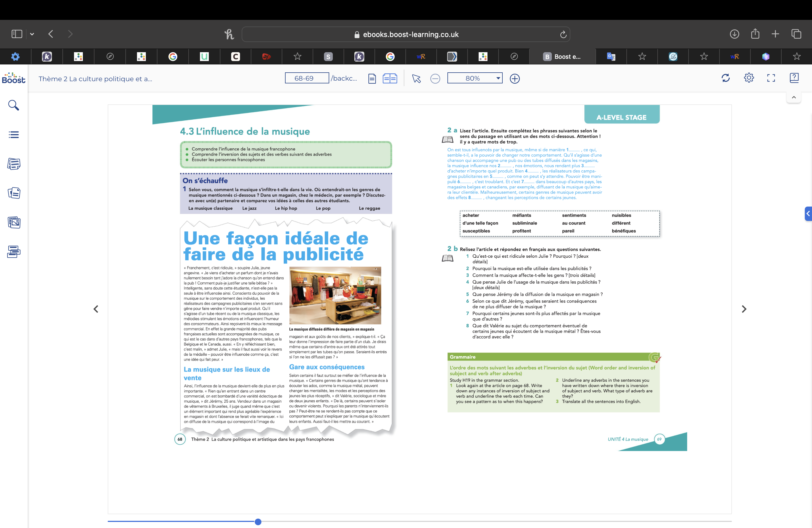Click the word subliminale in the word box
812x528 pixels.
(524, 223)
